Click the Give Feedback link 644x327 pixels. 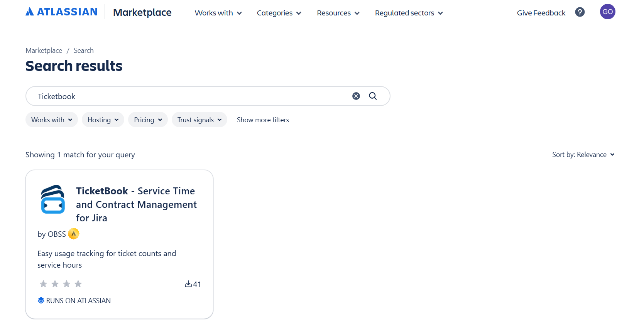tap(541, 13)
